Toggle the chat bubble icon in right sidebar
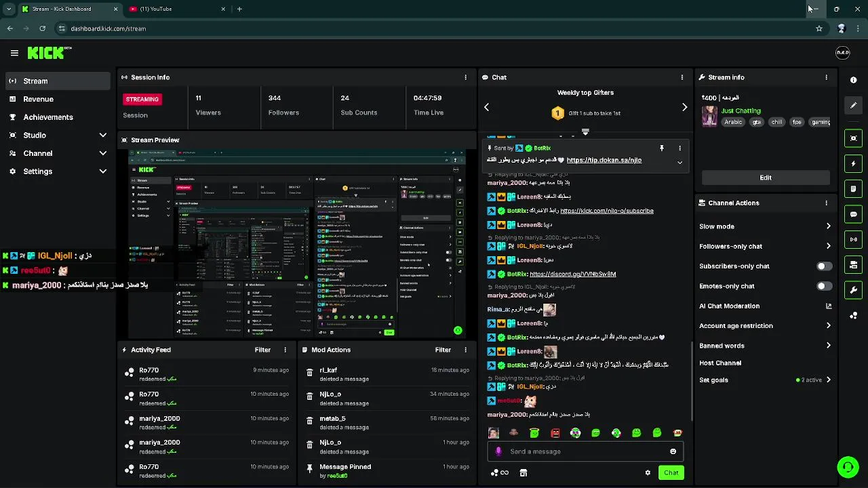Image resolution: width=868 pixels, height=488 pixels. 854,214
